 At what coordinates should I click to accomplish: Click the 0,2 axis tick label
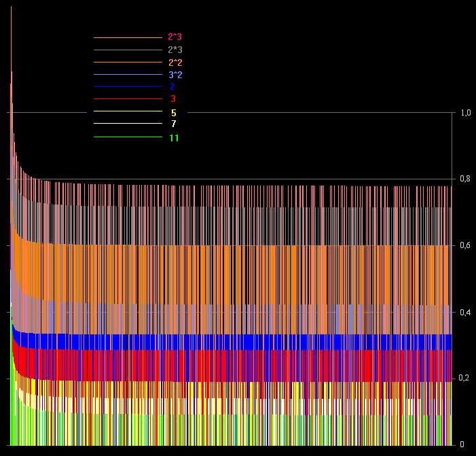(x=465, y=379)
